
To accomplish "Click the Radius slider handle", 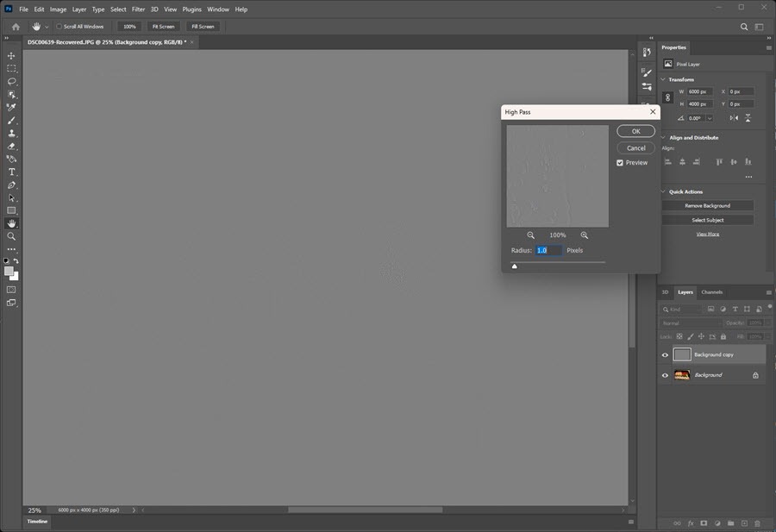I will [x=515, y=266].
